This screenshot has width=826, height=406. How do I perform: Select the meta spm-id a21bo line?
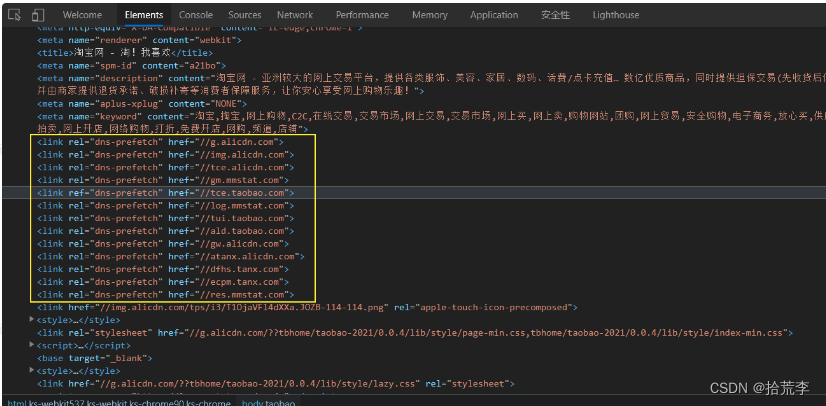coord(131,66)
